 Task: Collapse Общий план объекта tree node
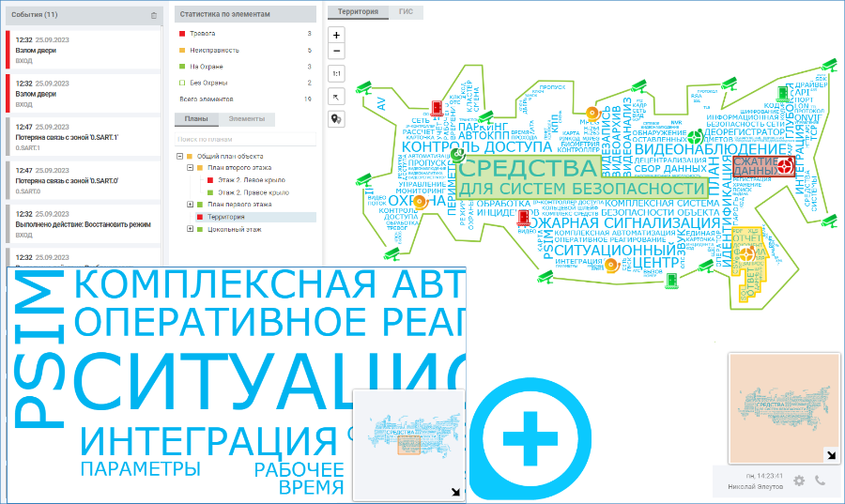[179, 156]
